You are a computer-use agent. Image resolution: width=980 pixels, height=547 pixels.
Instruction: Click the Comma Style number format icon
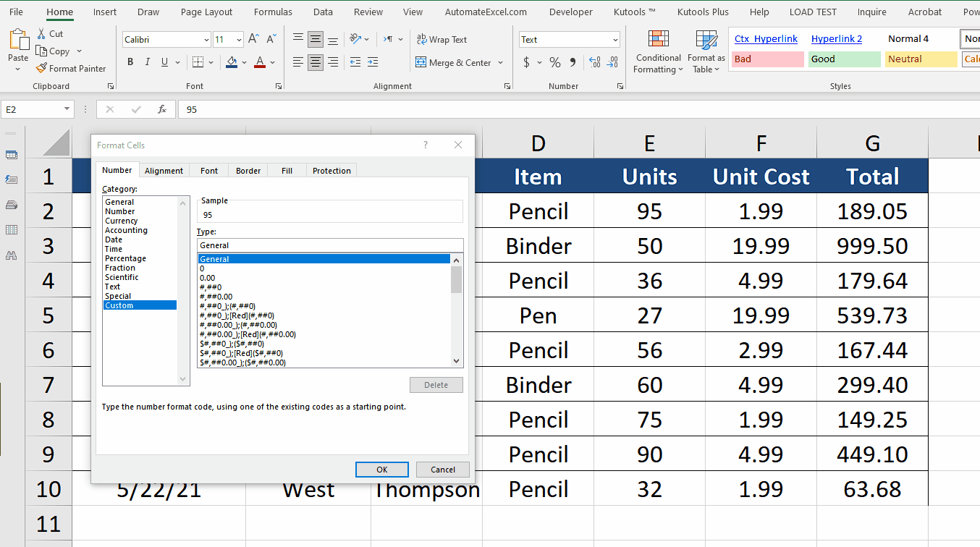572,62
